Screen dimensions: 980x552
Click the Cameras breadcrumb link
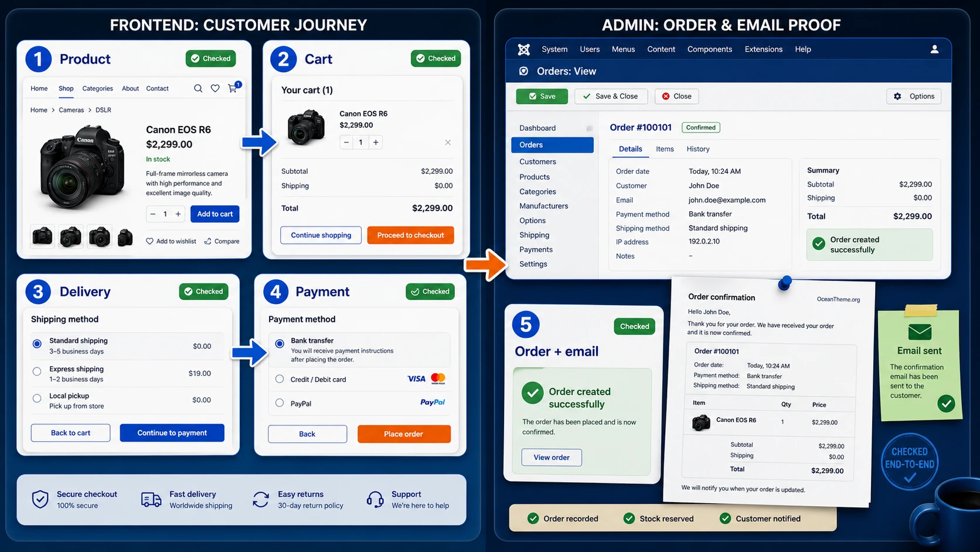[72, 110]
